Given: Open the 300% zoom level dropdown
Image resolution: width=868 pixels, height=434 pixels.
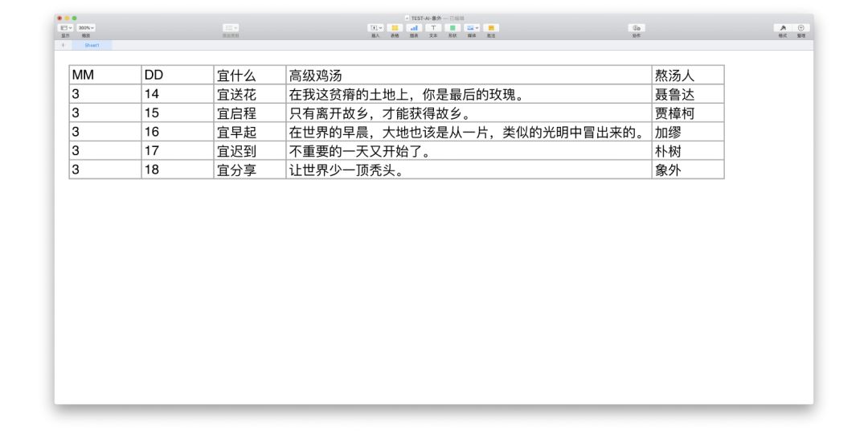Looking at the screenshot, I should [86, 27].
